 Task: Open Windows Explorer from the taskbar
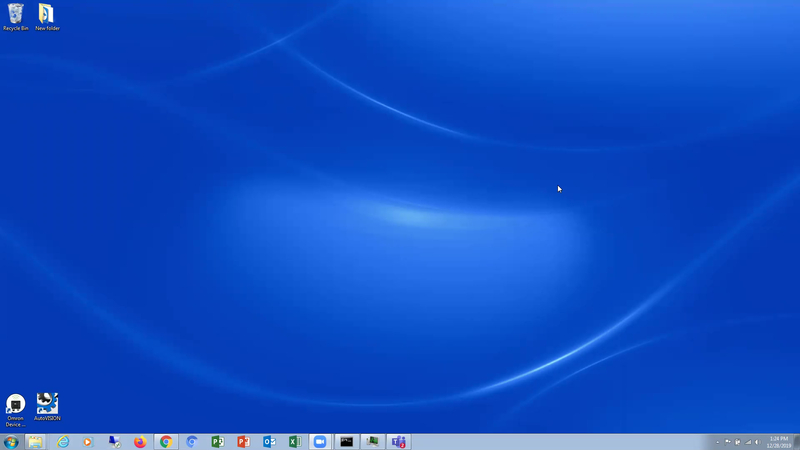tap(36, 442)
